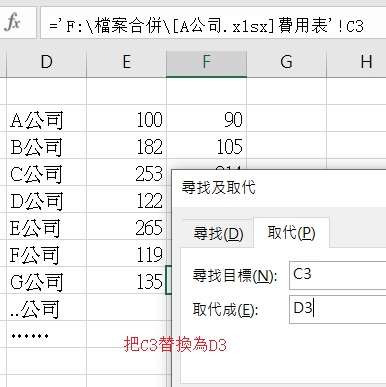This screenshot has width=386, height=387.
Task: Select the cell with value 182
Action: 127,146
